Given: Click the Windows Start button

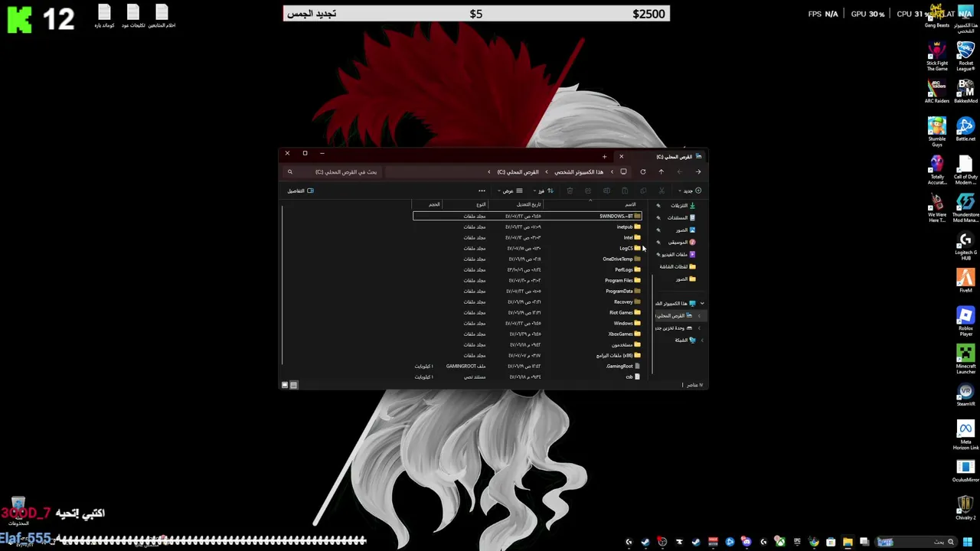Looking at the screenshot, I should 969,542.
